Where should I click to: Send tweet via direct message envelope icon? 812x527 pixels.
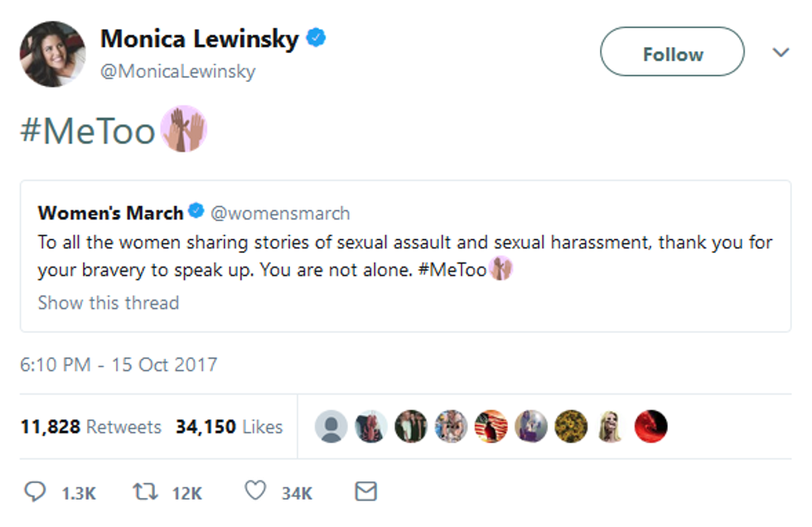pyautogui.click(x=365, y=492)
